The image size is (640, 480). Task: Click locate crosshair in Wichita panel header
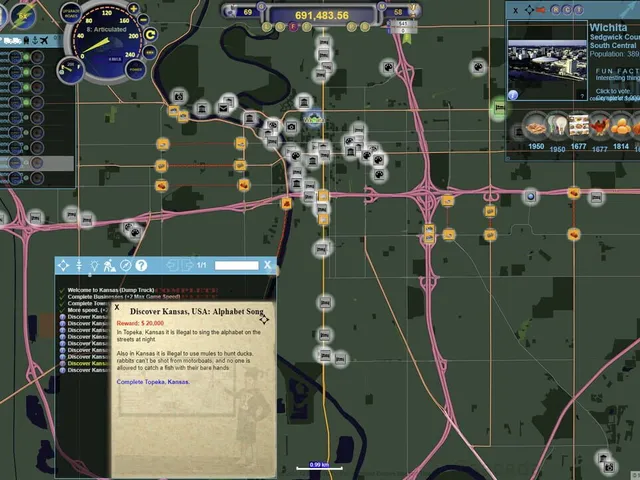(x=529, y=10)
